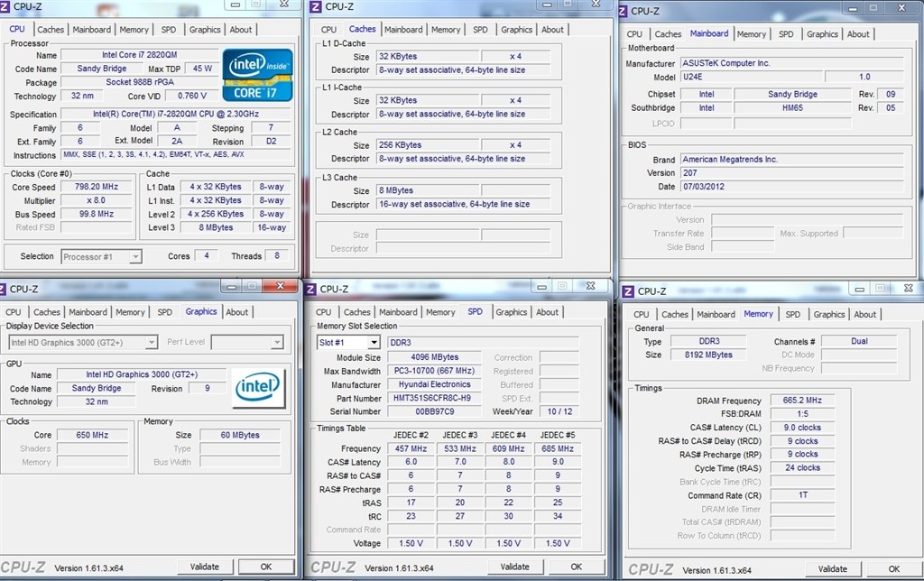
Task: Click the L3 Cache size 8 MBytes field
Action: [x=427, y=191]
